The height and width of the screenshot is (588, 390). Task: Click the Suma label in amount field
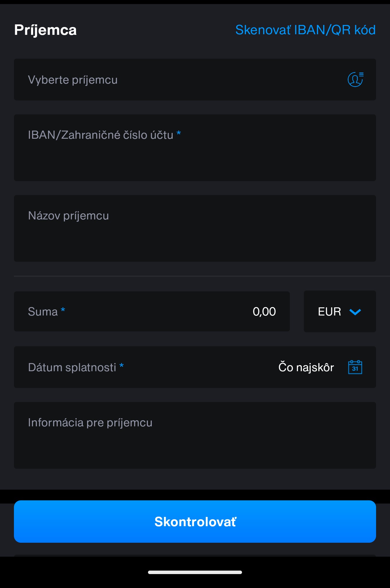[43, 312]
